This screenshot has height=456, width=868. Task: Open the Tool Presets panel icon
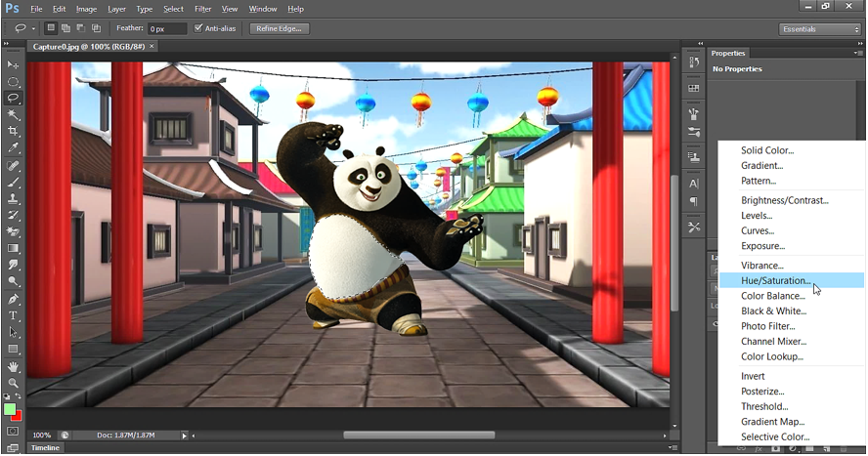[x=694, y=227]
